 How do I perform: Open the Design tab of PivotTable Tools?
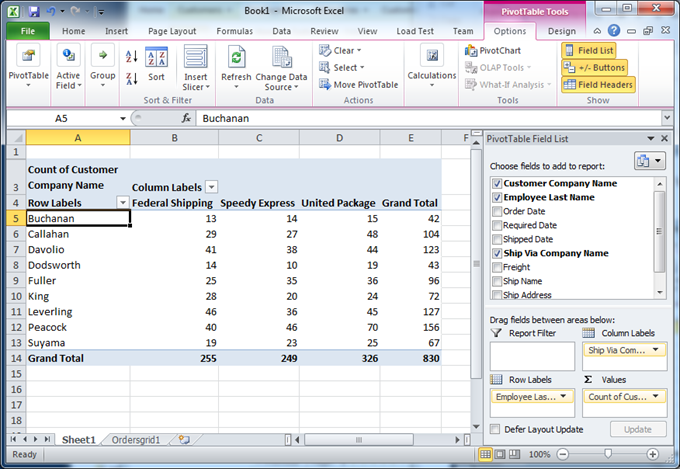click(562, 31)
